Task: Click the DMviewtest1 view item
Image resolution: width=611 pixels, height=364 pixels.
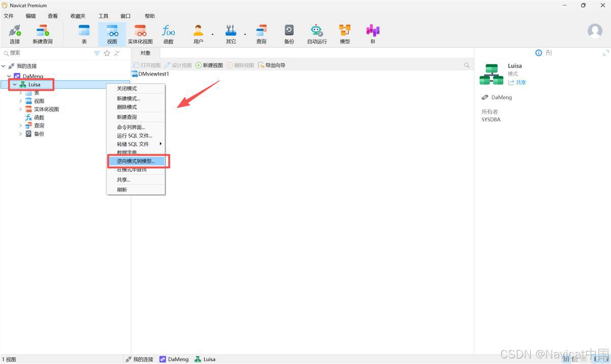Action: [150, 74]
